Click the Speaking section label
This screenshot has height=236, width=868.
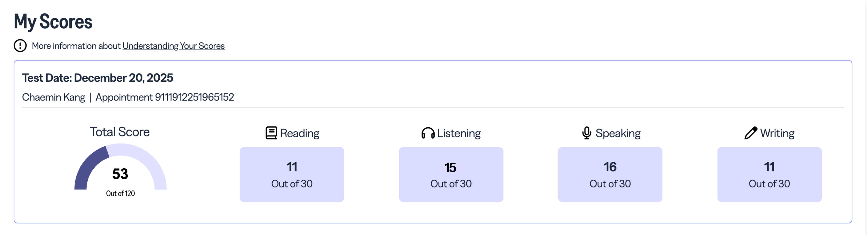point(618,133)
